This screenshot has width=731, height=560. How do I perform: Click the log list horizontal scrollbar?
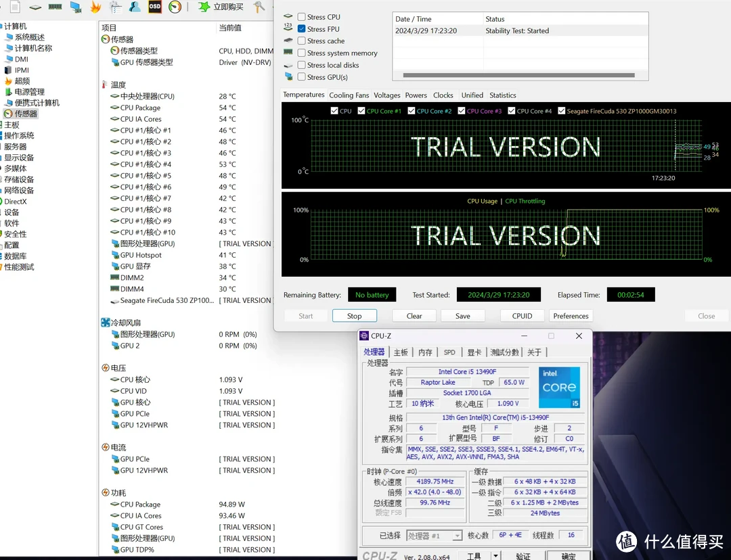tap(519, 75)
